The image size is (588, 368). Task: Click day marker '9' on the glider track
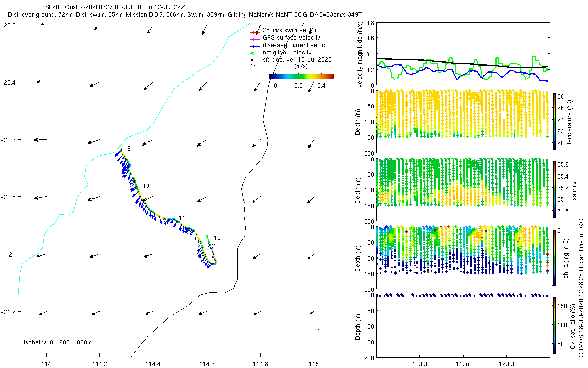pyautogui.click(x=129, y=148)
